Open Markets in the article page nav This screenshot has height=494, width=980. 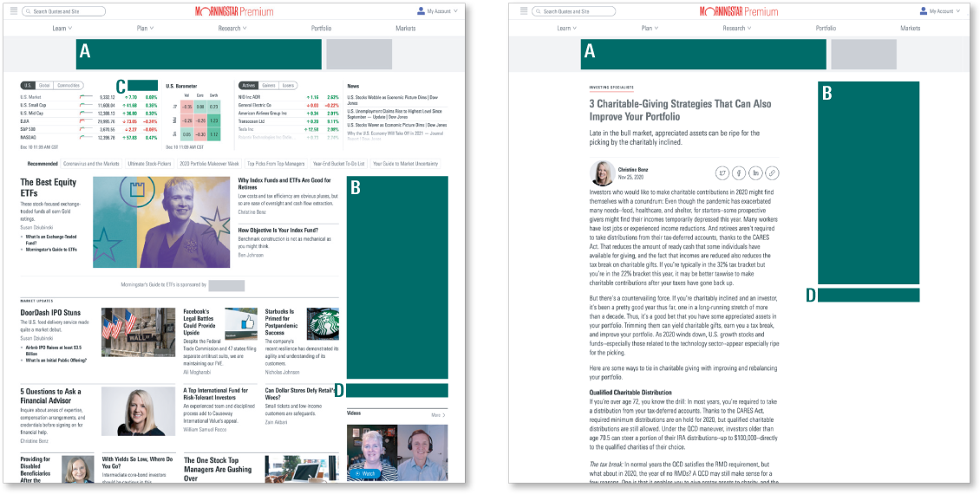tap(910, 28)
